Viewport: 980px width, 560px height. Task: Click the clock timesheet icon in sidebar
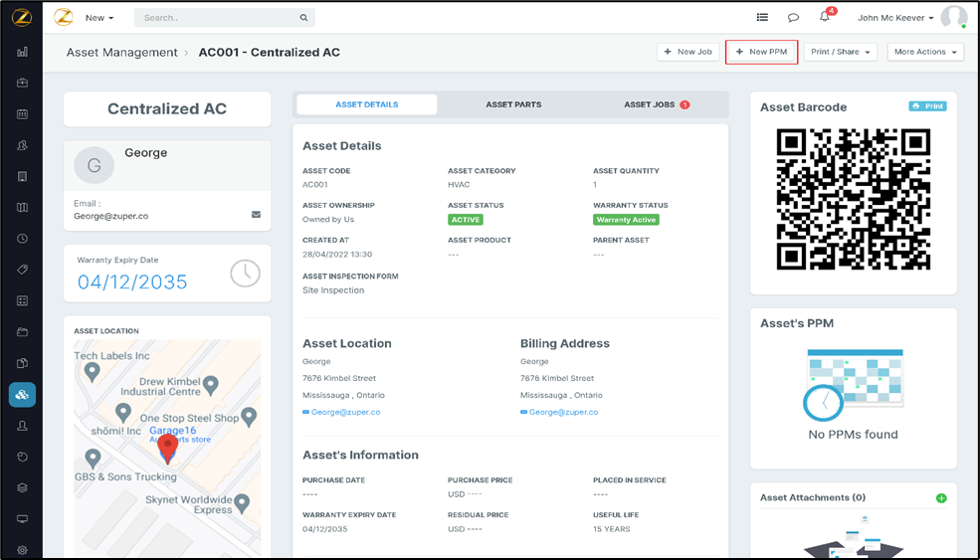point(22,239)
